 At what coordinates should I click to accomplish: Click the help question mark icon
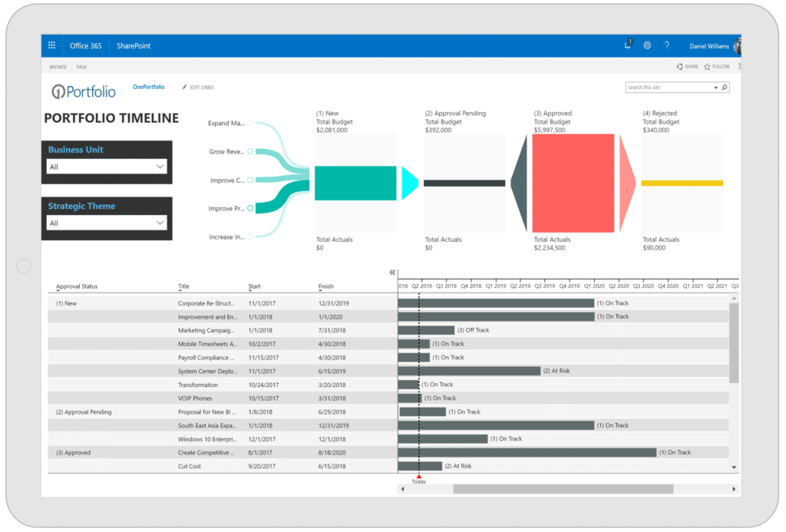(667, 45)
